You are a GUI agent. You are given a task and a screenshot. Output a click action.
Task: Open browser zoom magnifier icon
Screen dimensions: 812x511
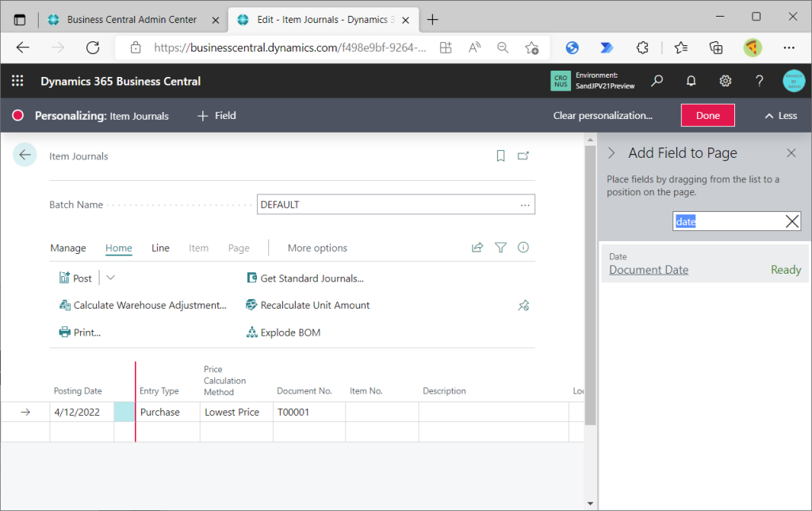(502, 48)
